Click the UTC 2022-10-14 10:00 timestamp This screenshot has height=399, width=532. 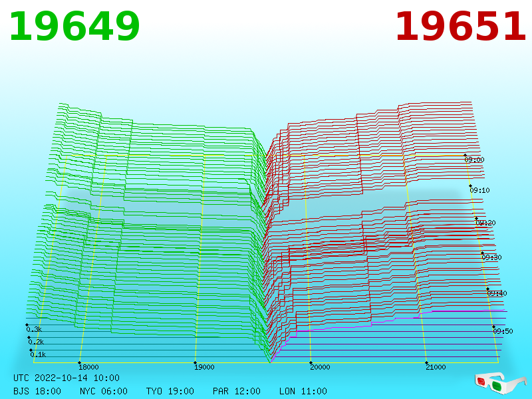tap(66, 378)
